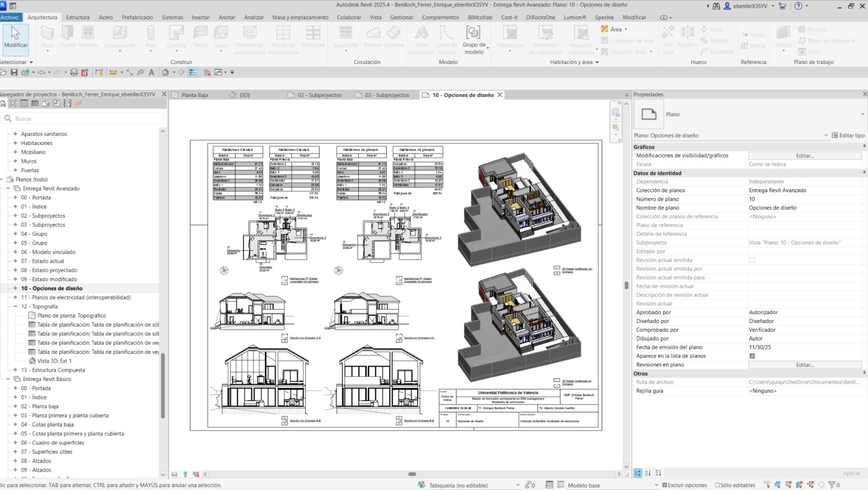Switch to the Planta Baja view tab

click(x=194, y=95)
